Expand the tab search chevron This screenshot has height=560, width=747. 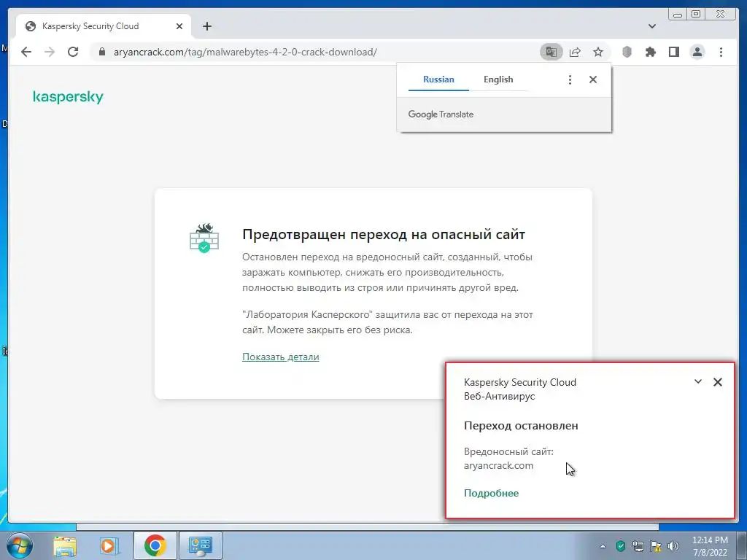point(652,26)
